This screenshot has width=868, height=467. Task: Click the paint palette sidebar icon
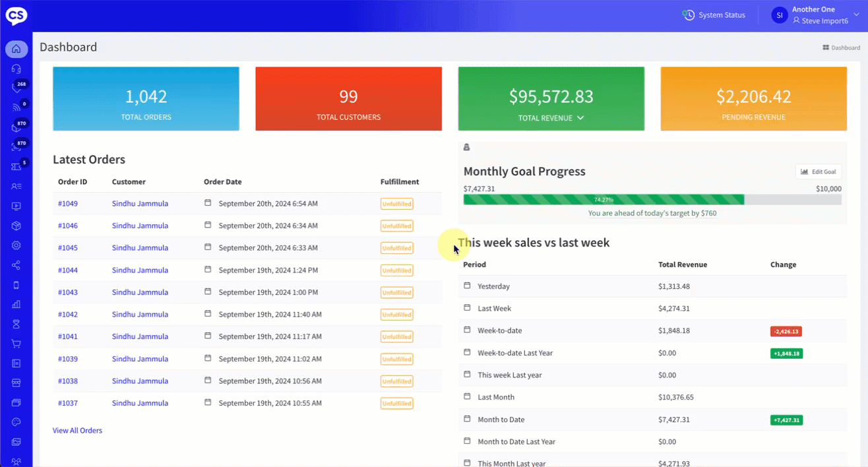point(16,422)
